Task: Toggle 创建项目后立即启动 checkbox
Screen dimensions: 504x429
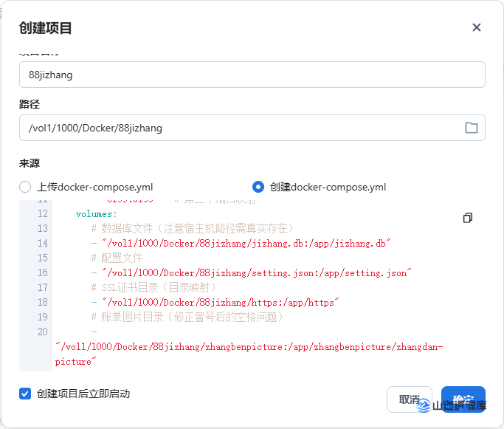Action: point(26,394)
